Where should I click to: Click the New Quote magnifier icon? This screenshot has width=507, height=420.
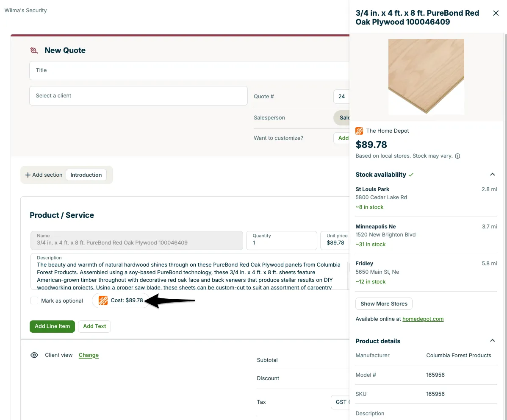pos(34,50)
